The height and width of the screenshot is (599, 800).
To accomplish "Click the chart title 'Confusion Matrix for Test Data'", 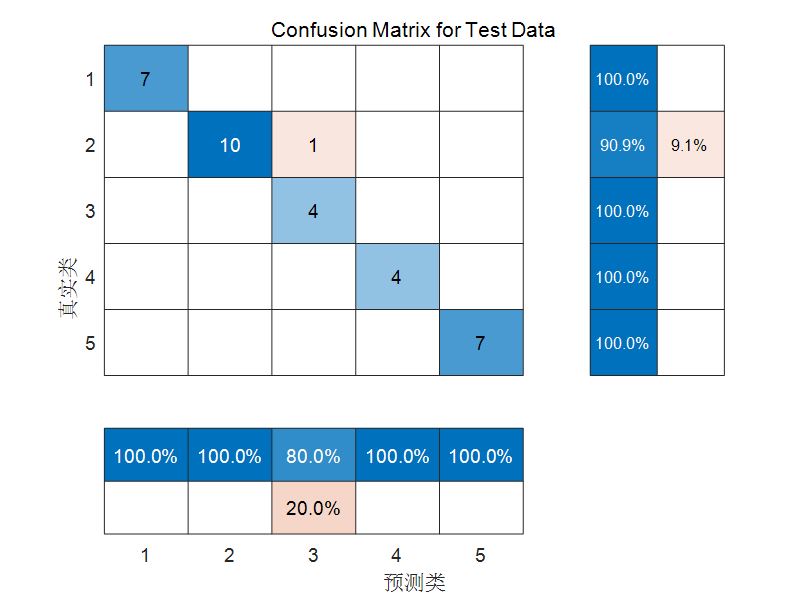I will tap(413, 31).
